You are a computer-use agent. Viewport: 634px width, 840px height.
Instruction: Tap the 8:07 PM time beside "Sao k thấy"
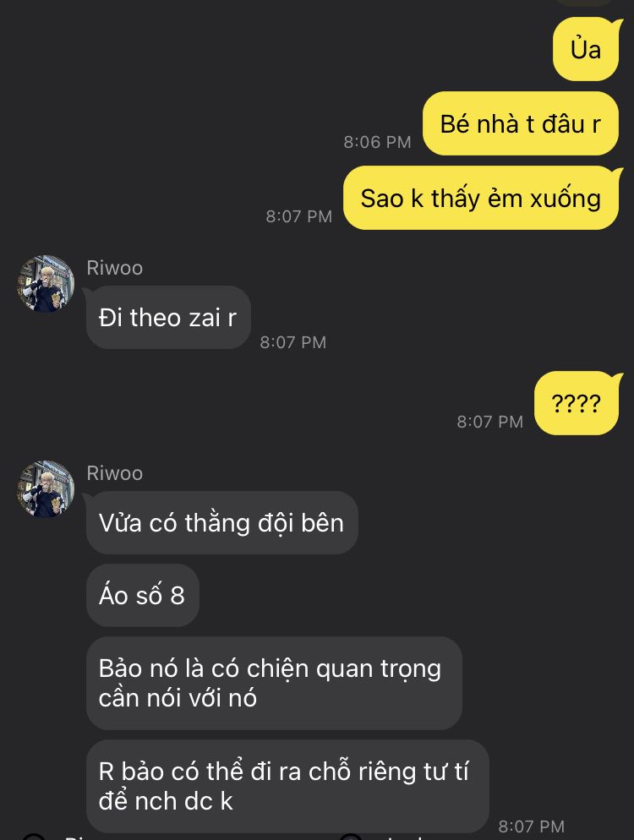click(x=299, y=216)
